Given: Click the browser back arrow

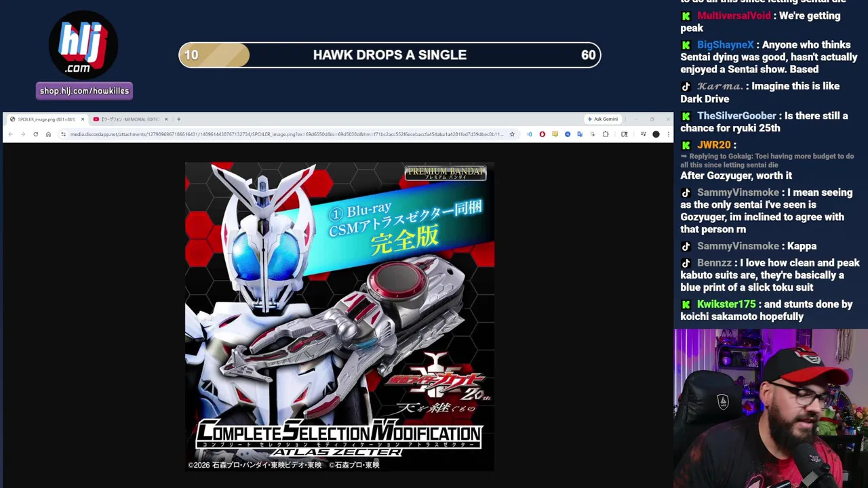Looking at the screenshot, I should (x=11, y=134).
